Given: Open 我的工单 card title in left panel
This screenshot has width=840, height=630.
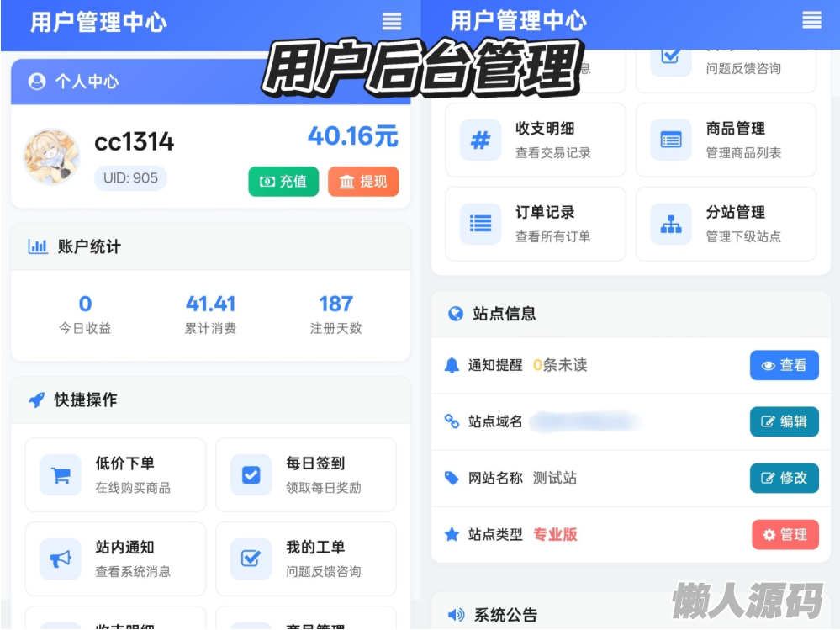Looking at the screenshot, I should (x=315, y=547).
